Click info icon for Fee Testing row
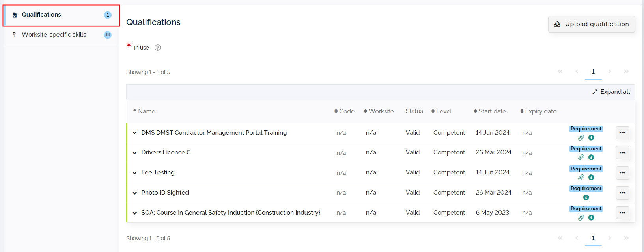Viewport: 644px width, 252px height. point(591,178)
